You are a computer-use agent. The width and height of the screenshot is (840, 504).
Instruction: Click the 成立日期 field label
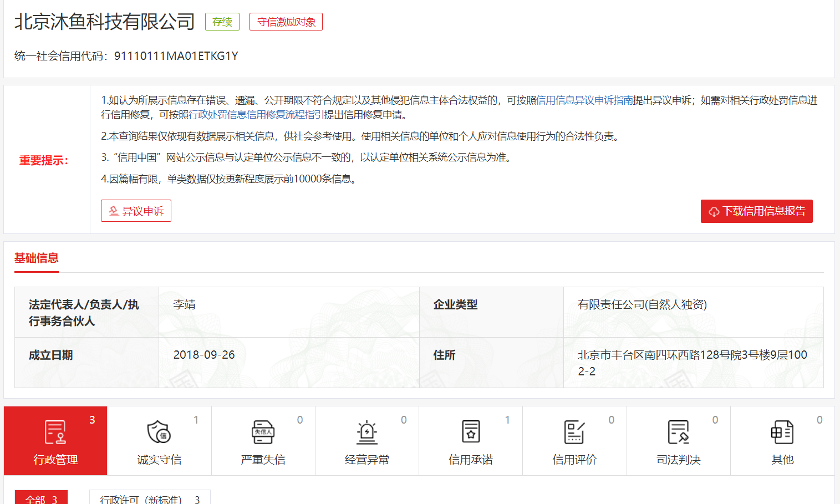coord(51,355)
